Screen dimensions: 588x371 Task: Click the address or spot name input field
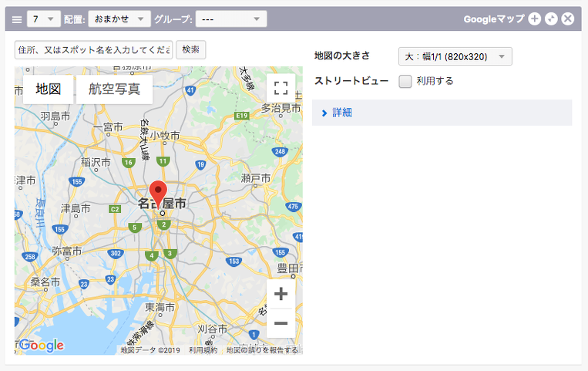click(94, 49)
